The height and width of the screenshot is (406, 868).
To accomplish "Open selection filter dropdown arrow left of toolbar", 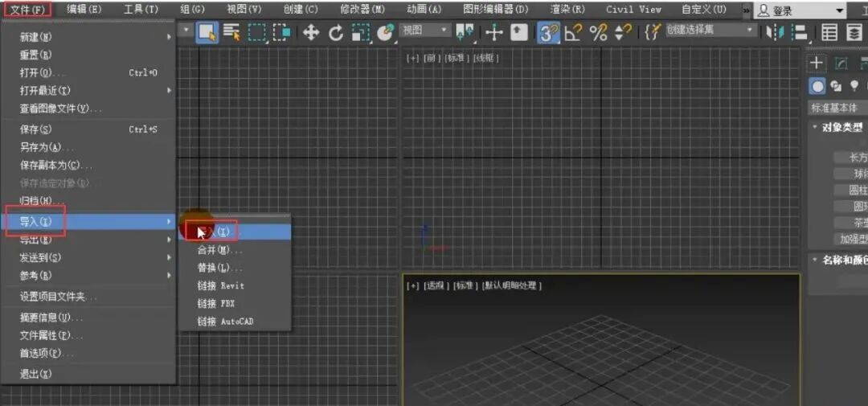I will (x=186, y=30).
